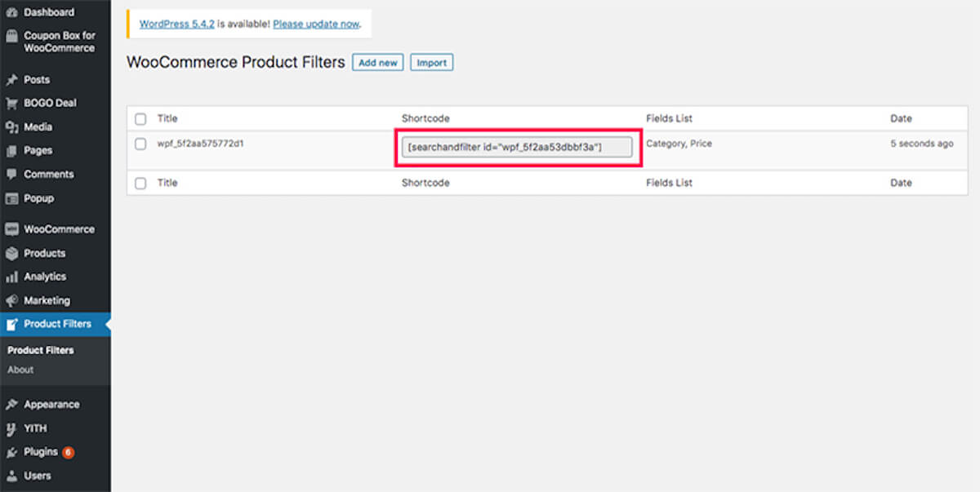This screenshot has width=980, height=492.
Task: Click the Import button
Action: point(431,62)
